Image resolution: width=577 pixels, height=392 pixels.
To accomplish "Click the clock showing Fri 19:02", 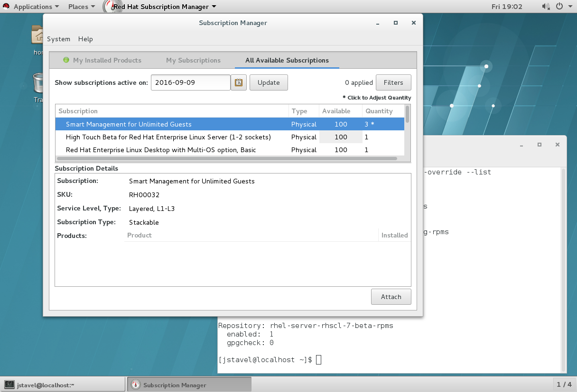I will pos(507,7).
